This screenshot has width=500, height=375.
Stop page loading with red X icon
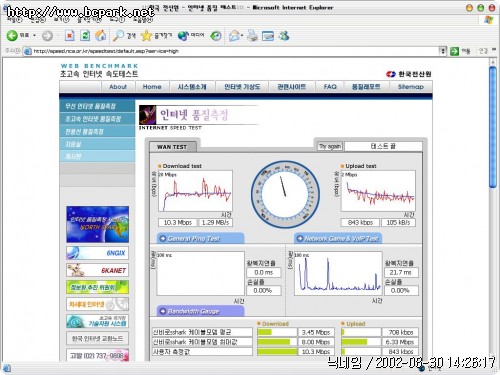(69, 35)
